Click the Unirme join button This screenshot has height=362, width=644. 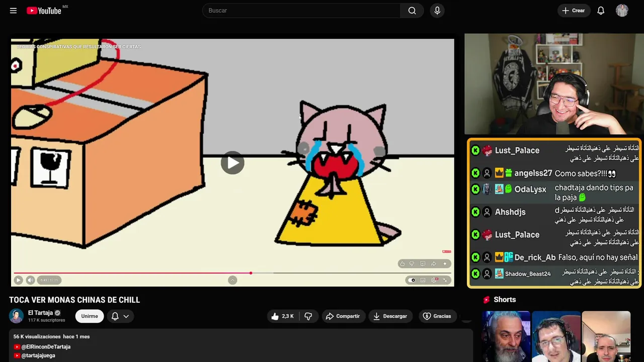click(90, 316)
